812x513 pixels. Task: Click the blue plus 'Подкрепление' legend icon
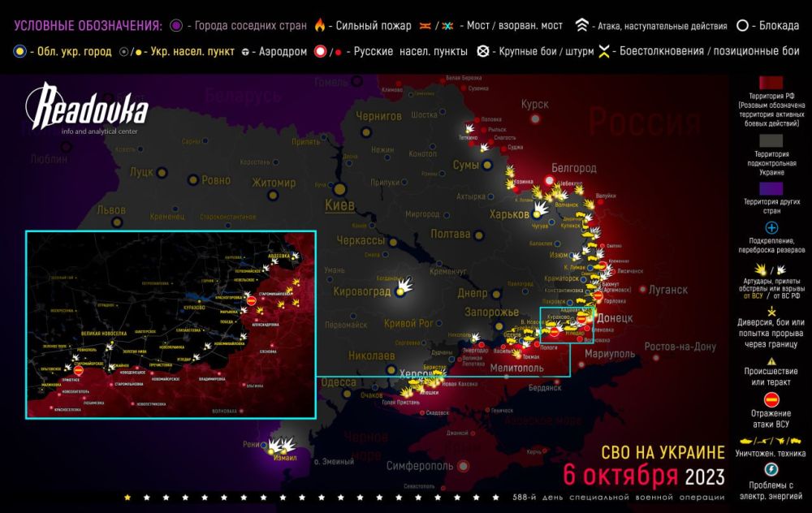[771, 228]
